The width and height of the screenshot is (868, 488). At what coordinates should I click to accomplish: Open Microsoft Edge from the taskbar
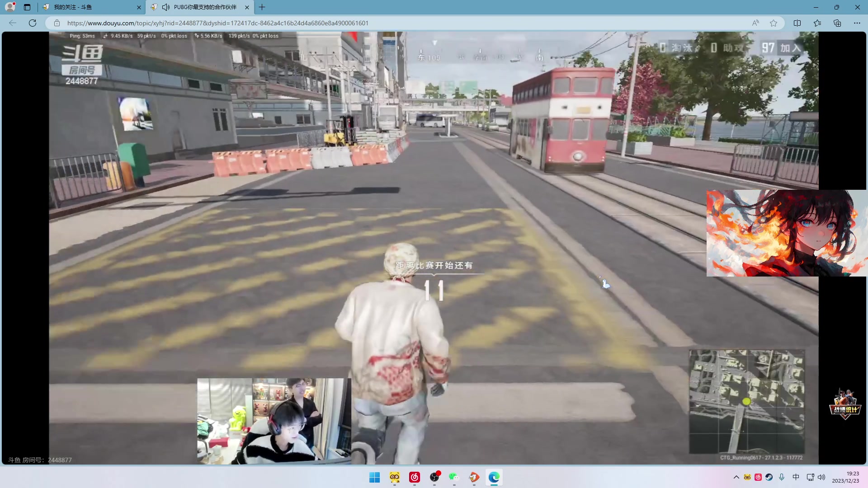click(494, 477)
